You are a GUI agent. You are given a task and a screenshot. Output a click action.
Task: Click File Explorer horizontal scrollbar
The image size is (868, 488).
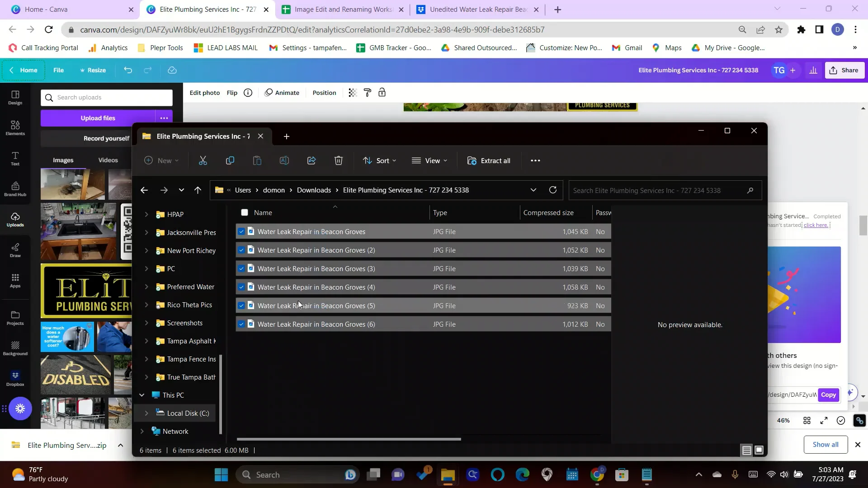349,439
